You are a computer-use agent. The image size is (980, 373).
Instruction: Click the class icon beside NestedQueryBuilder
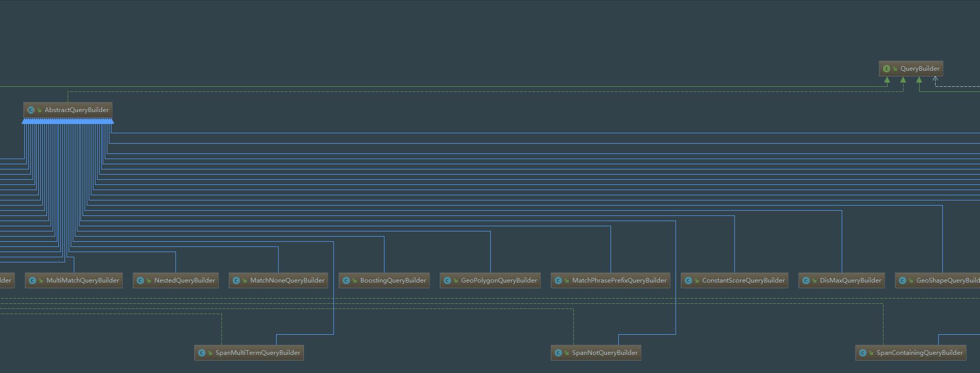pyautogui.click(x=140, y=281)
